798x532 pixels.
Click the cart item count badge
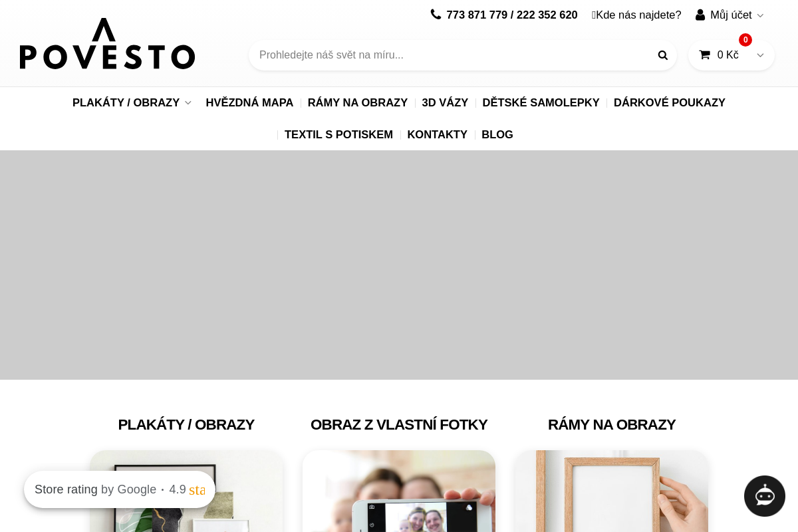[x=745, y=40]
